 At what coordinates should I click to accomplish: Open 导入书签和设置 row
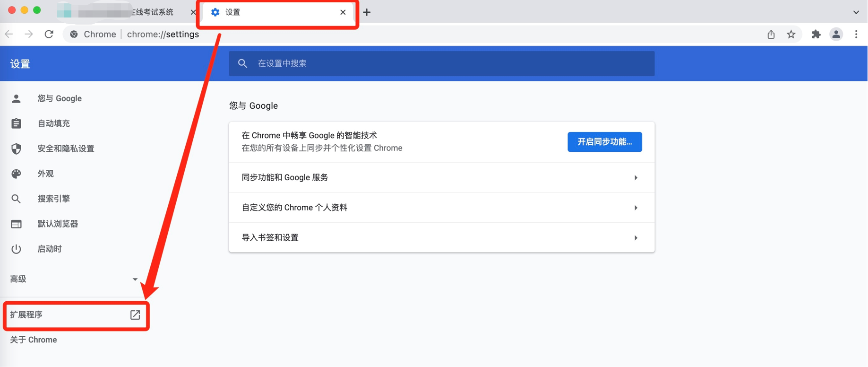[x=442, y=237]
